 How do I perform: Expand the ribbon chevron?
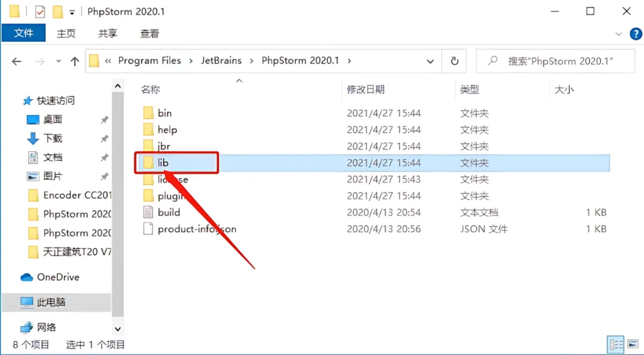coord(618,34)
